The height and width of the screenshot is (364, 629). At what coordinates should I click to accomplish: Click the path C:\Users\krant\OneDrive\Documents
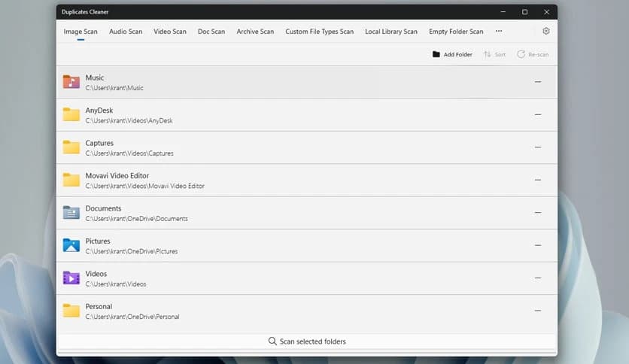(136, 219)
